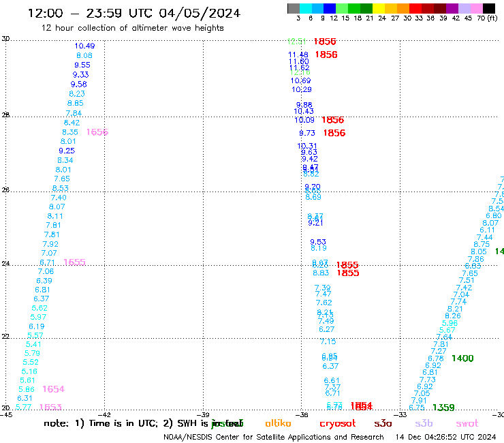Image resolution: width=504 pixels, height=443 pixels.
Task: Click the pink 1653 time label
Action: pyautogui.click(x=50, y=408)
